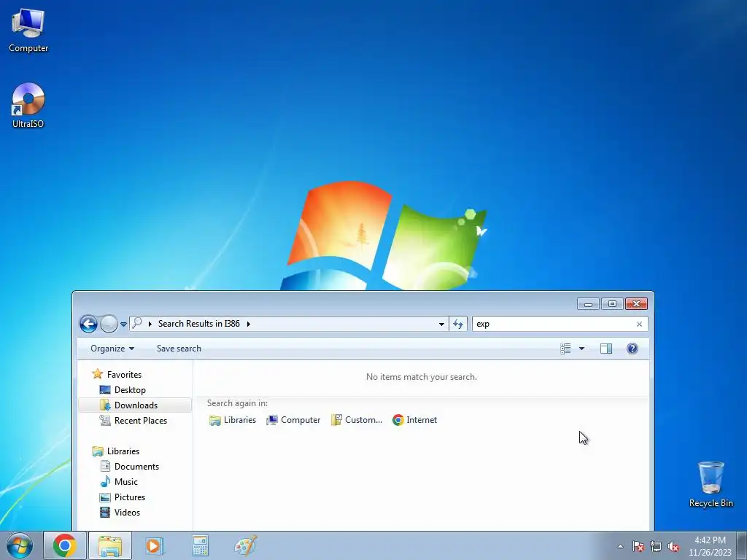747x560 pixels.
Task: Click the muted volume tray icon
Action: 673,546
